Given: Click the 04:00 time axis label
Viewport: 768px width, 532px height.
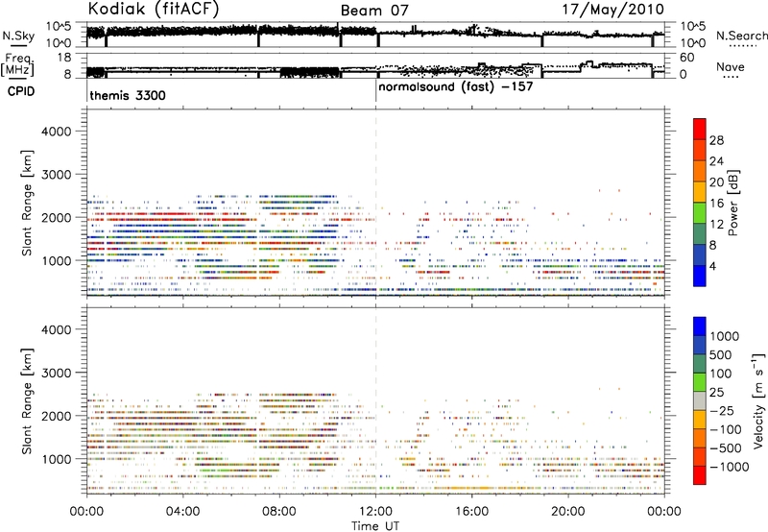Looking at the screenshot, I should click(183, 512).
